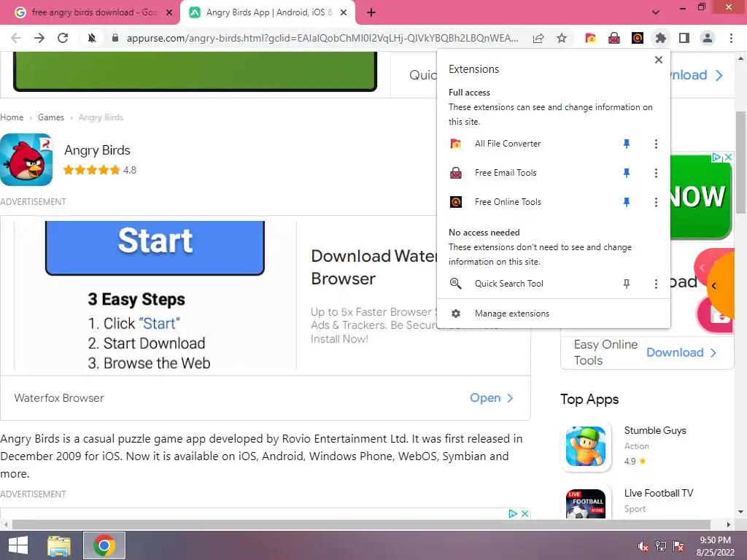The height and width of the screenshot is (560, 747).
Task: Close the Angry Birds App tab
Action: [344, 13]
